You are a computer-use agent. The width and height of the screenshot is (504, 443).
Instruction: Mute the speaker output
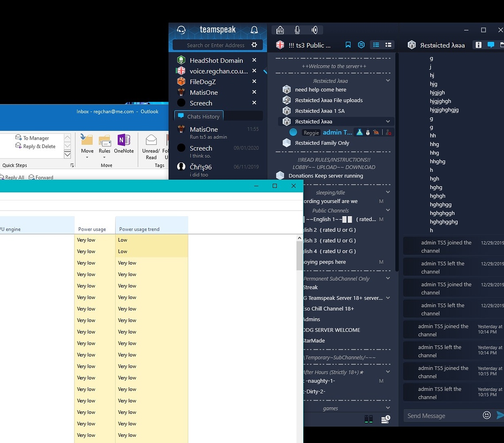314,30
